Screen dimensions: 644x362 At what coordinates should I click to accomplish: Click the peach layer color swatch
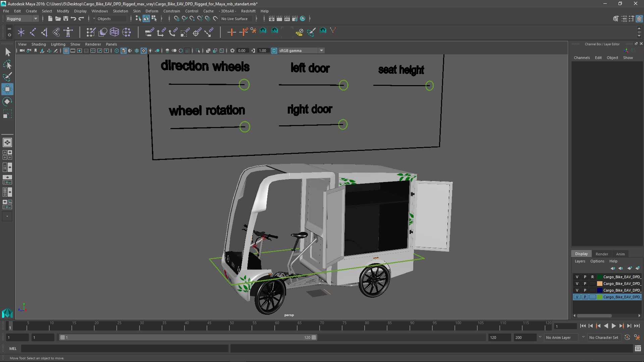pyautogui.click(x=599, y=284)
